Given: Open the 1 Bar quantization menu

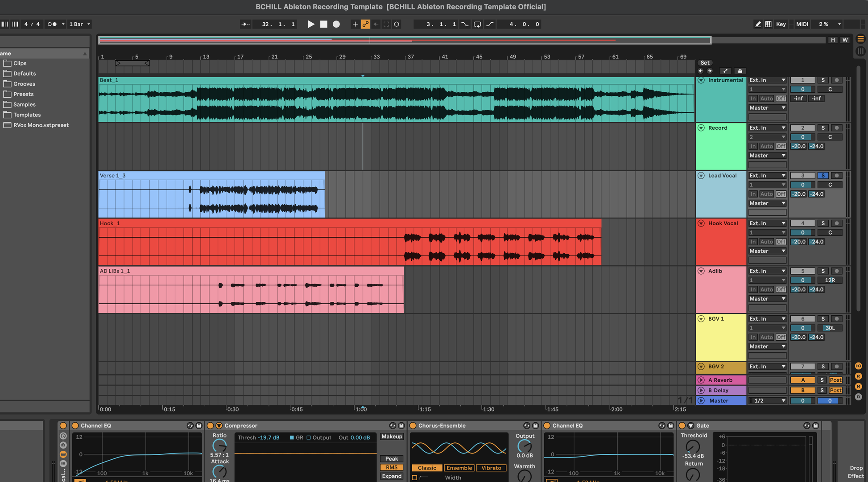Looking at the screenshot, I should point(80,24).
